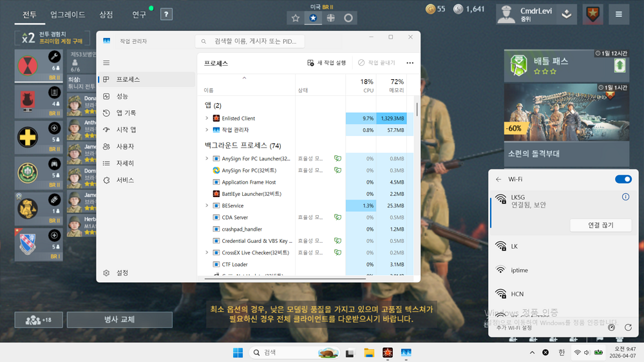Switch to the 성능 performance tab

pos(146,96)
